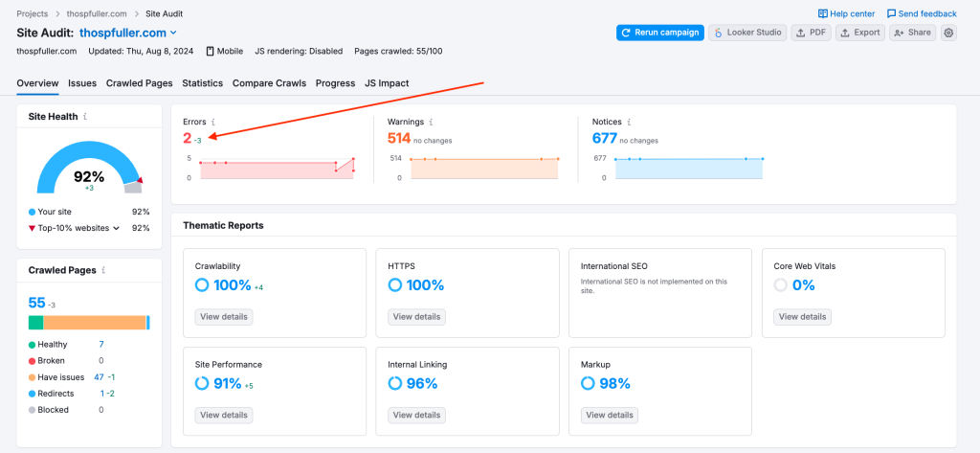Click the Warnings trend chart

click(484, 169)
